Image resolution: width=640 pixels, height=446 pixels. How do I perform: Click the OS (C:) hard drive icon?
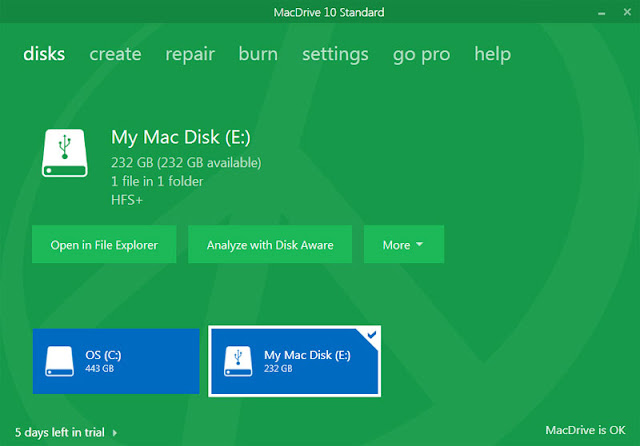(59, 361)
